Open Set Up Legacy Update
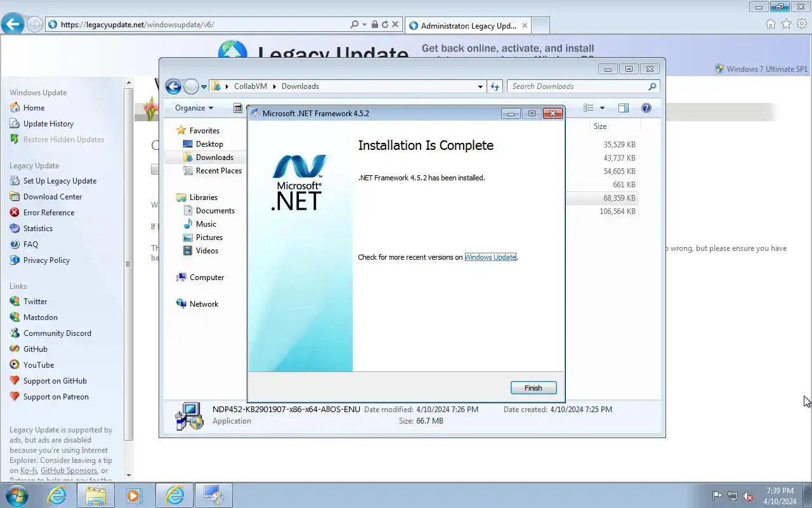 60,181
